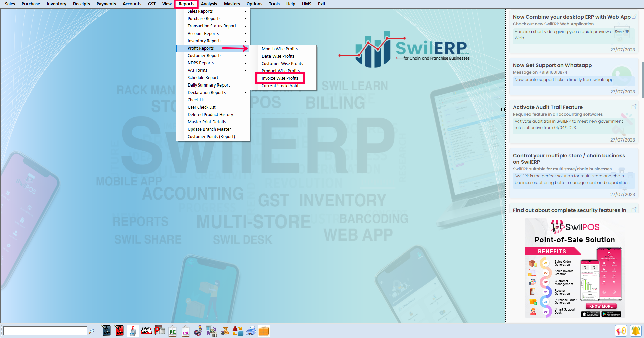This screenshot has width=644, height=338.
Task: Open external link icon on Audit Trail card
Action: [x=634, y=107]
